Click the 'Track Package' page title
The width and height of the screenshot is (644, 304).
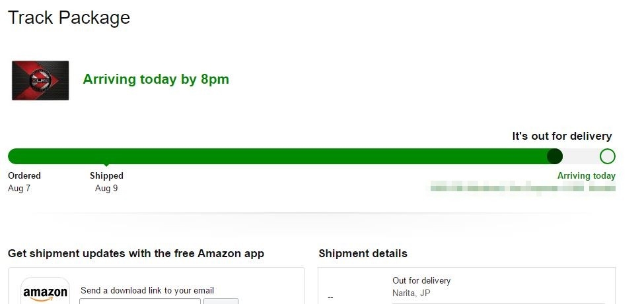(x=69, y=18)
